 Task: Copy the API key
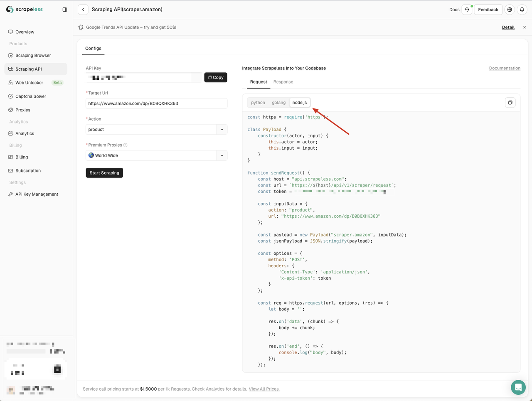[x=216, y=77]
